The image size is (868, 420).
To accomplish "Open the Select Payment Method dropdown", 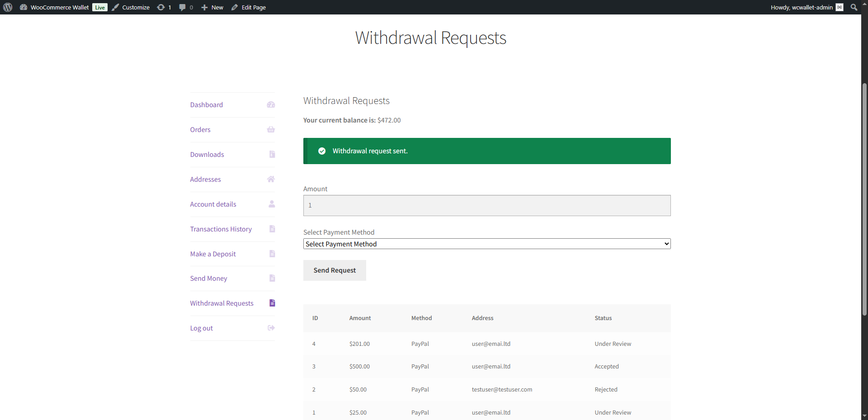I will [486, 244].
